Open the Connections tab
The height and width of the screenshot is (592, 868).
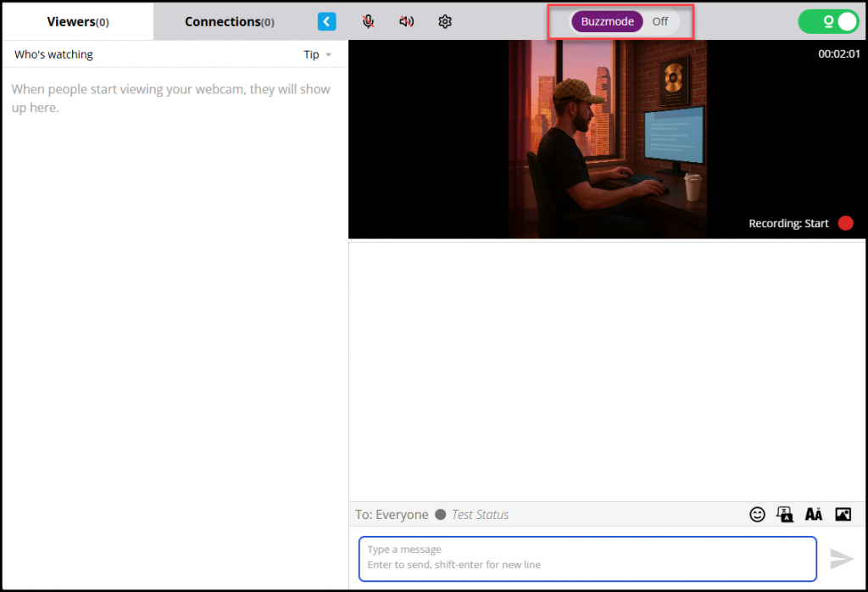point(229,21)
